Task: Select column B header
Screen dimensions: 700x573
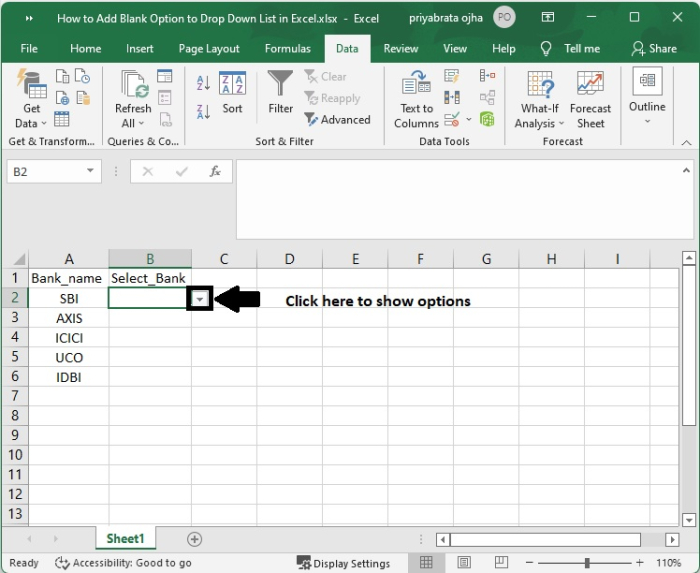Action: (x=150, y=258)
